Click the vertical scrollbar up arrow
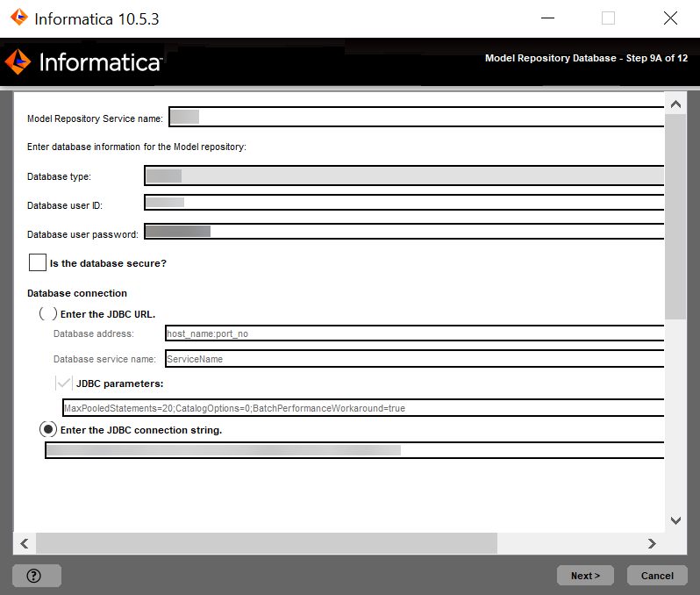Image resolution: width=700 pixels, height=595 pixels. point(675,104)
